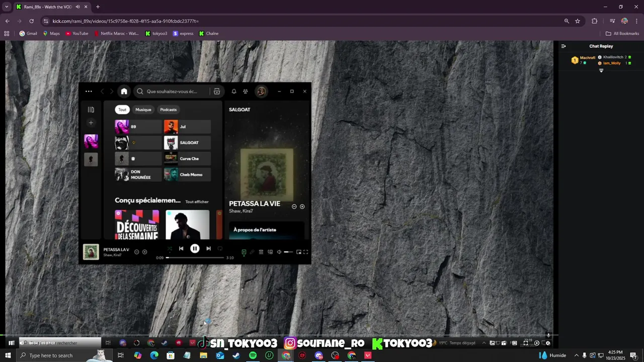Open Chrome tab search dropdown arrow

coord(7,7)
